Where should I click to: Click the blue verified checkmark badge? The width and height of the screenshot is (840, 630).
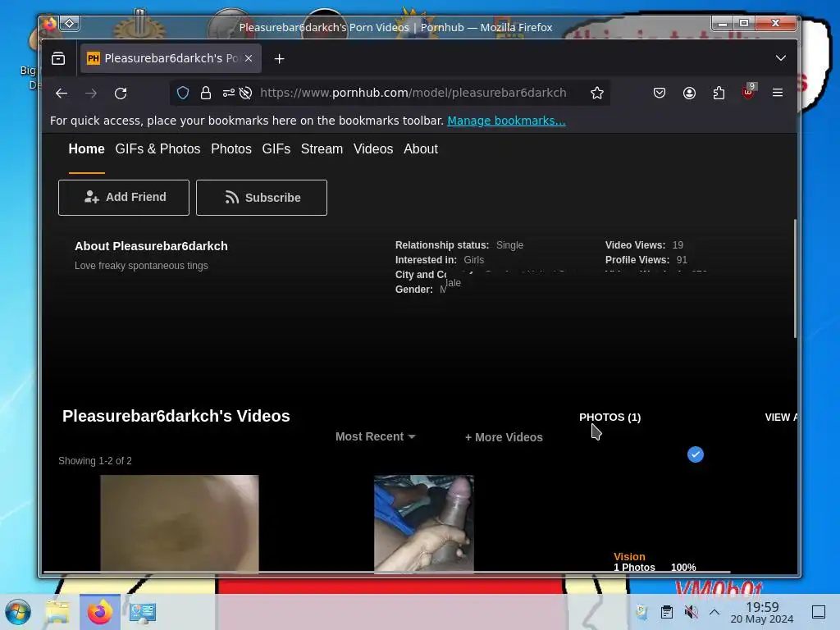coord(696,454)
